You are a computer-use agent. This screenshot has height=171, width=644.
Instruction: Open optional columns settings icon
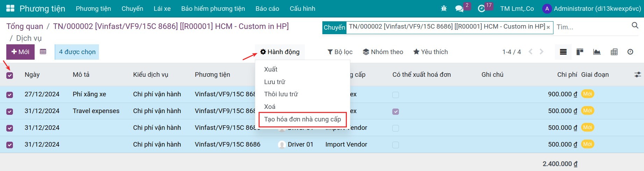coord(638,75)
